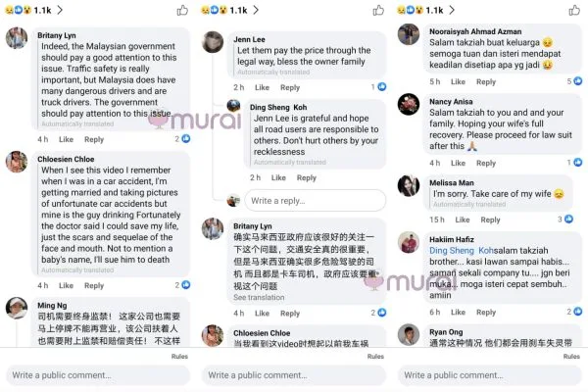Image resolution: width=588 pixels, height=392 pixels.
Task: Focus the first Write a public comment box
Action: pos(98,375)
